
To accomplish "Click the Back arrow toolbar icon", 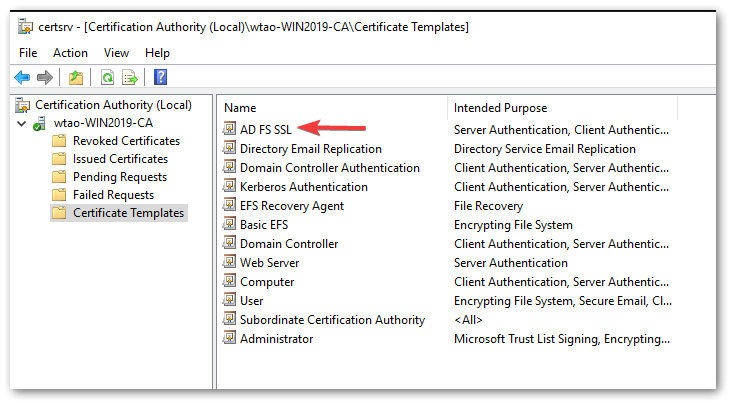I will tap(22, 77).
